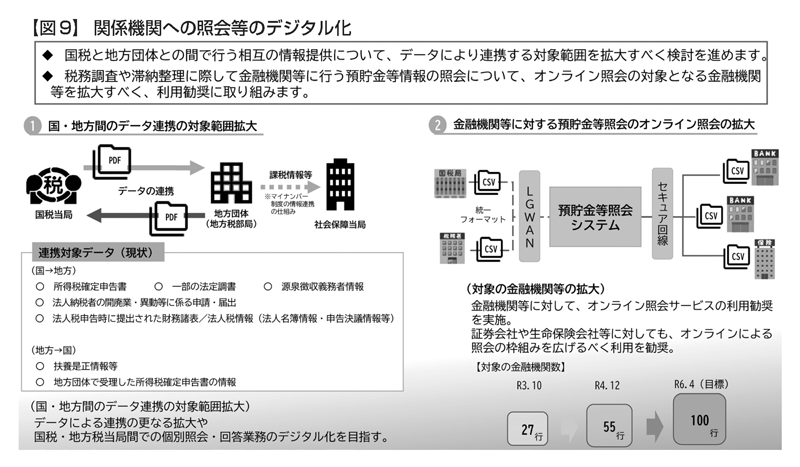Select the 保険 insurance building icon
The height and width of the screenshot is (467, 800).
pyautogui.click(x=764, y=259)
